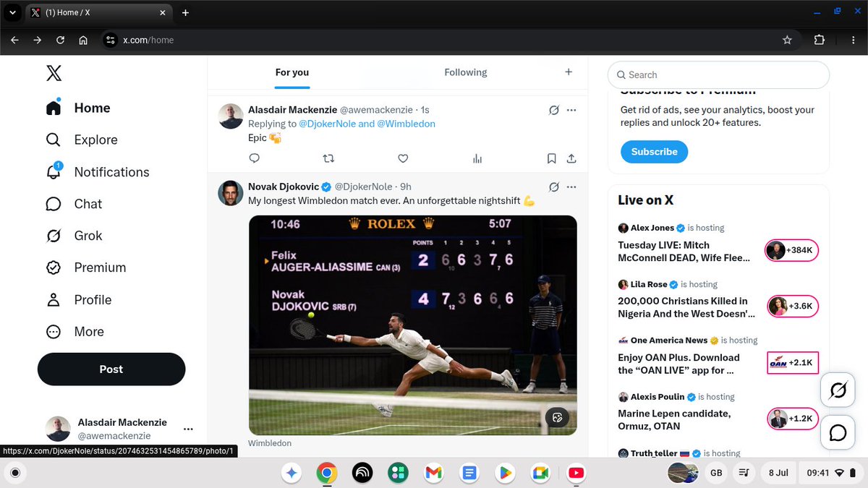Click the Subscribe button
The width and height of the screenshot is (868, 488).
click(654, 152)
